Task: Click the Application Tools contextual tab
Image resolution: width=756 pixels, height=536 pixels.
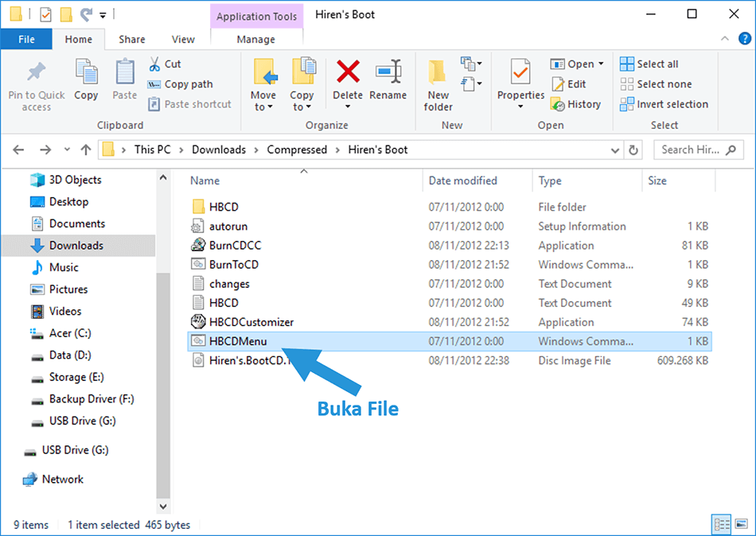Action: point(256,17)
